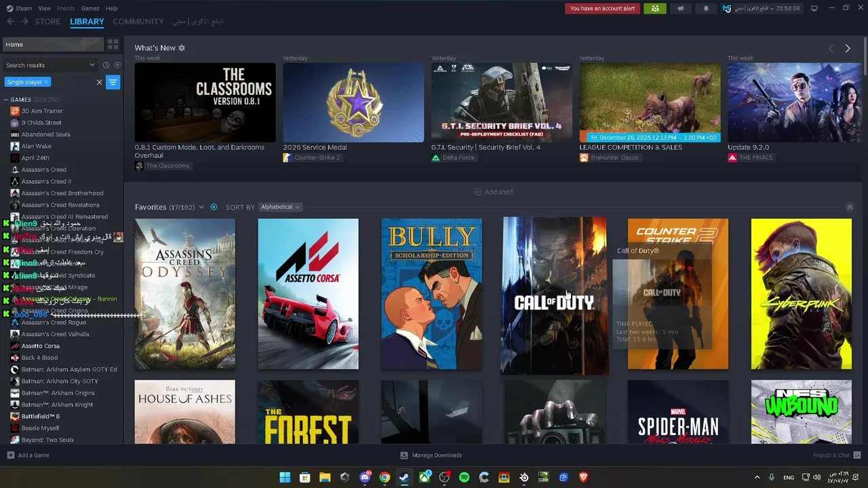Viewport: 868px width, 488px height.
Task: Switch library to grid collections view
Action: coord(113,44)
